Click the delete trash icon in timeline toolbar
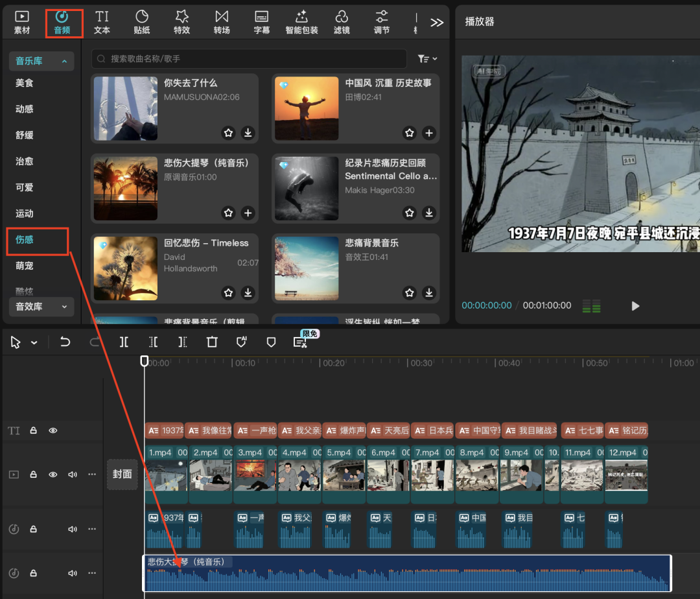This screenshot has height=599, width=700. tap(212, 342)
